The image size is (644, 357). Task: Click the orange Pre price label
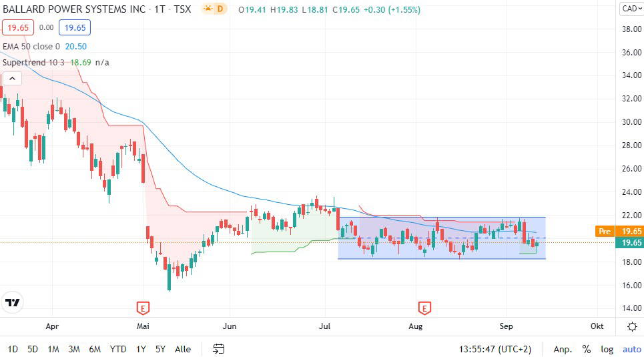coord(605,231)
